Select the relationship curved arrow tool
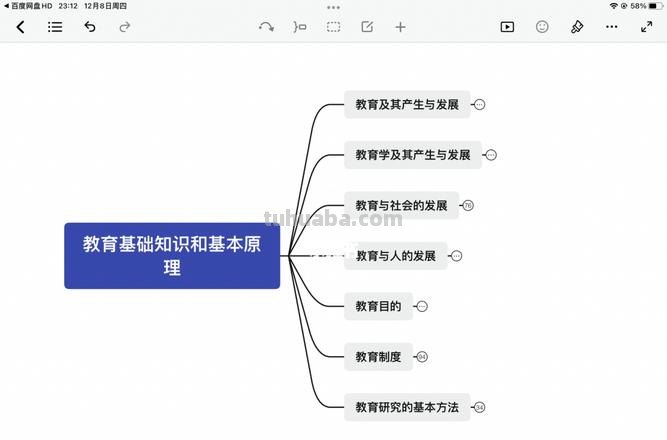 point(266,27)
